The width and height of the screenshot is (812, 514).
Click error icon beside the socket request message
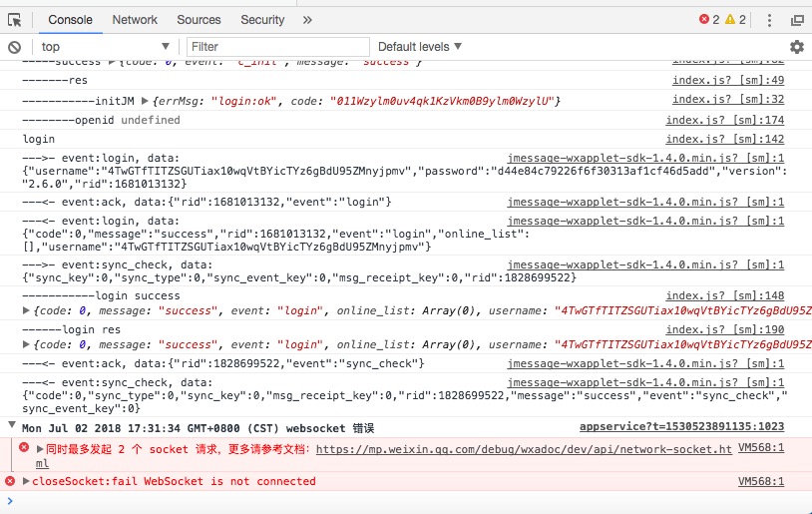[24, 447]
